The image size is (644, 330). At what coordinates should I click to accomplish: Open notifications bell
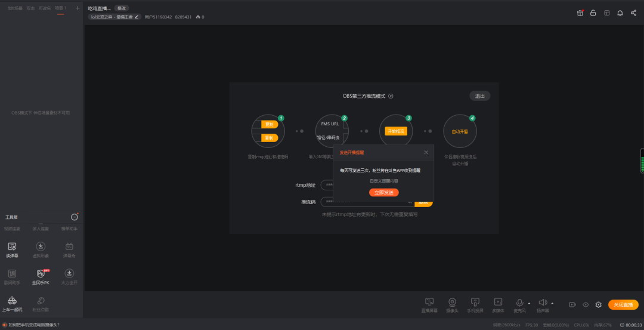point(620,13)
